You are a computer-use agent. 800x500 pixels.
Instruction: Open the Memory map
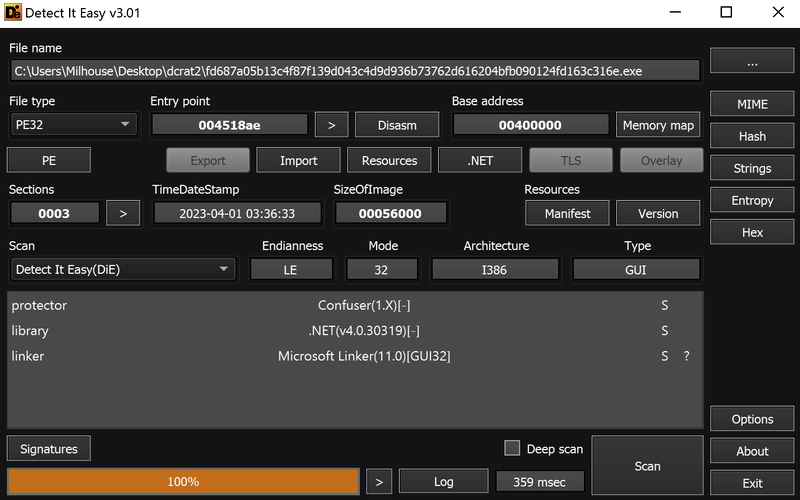(657, 125)
